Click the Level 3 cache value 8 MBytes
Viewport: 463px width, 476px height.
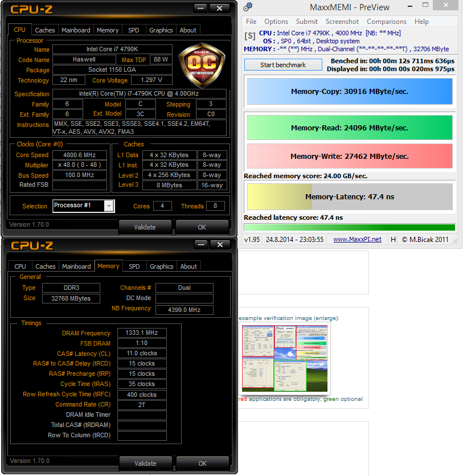click(169, 185)
